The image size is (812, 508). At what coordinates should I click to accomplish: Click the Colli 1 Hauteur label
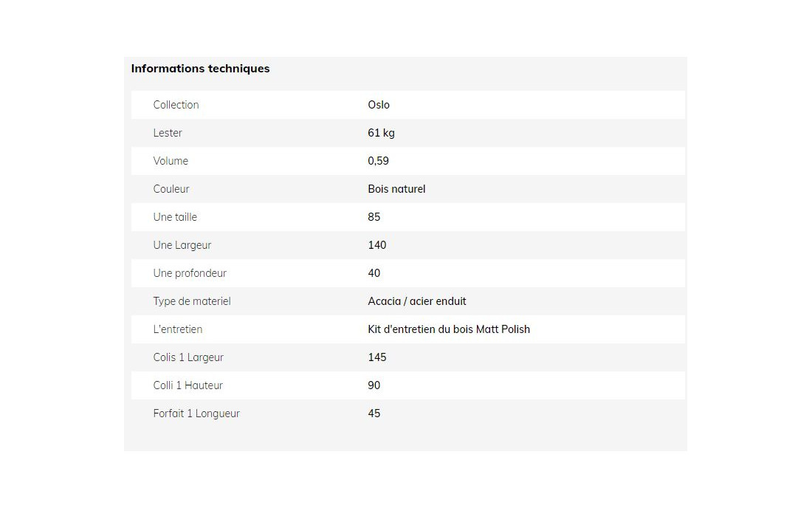(x=188, y=385)
